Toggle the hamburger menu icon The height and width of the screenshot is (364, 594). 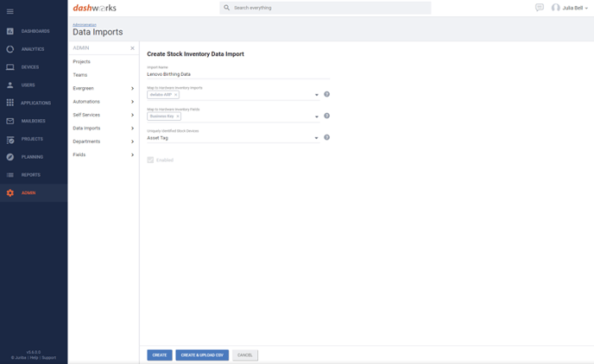[x=10, y=11]
